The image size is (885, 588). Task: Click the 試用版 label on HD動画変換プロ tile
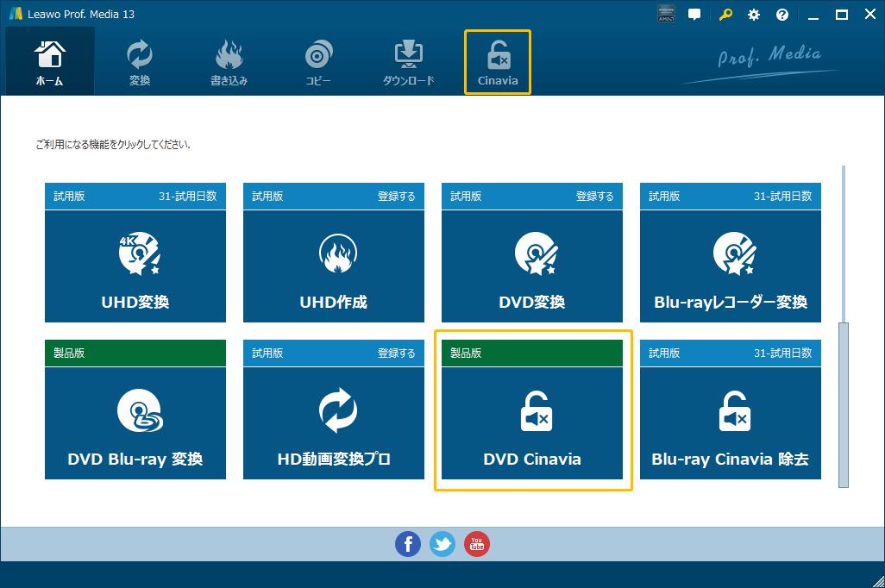[x=267, y=353]
